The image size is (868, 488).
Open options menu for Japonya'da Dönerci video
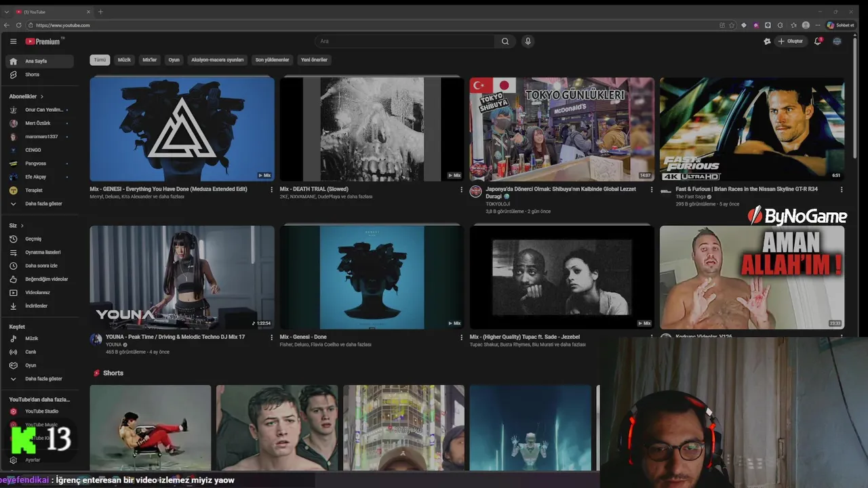[651, 190]
